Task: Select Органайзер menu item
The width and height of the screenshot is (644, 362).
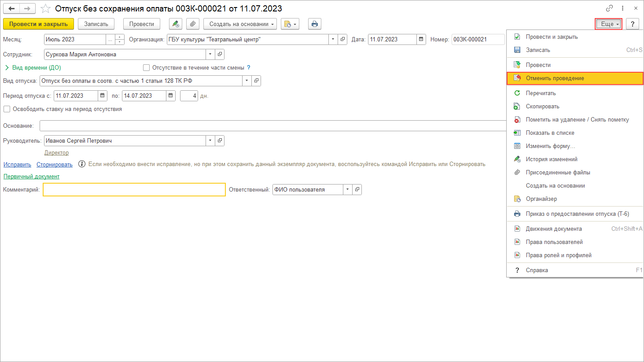Action: pos(575,199)
